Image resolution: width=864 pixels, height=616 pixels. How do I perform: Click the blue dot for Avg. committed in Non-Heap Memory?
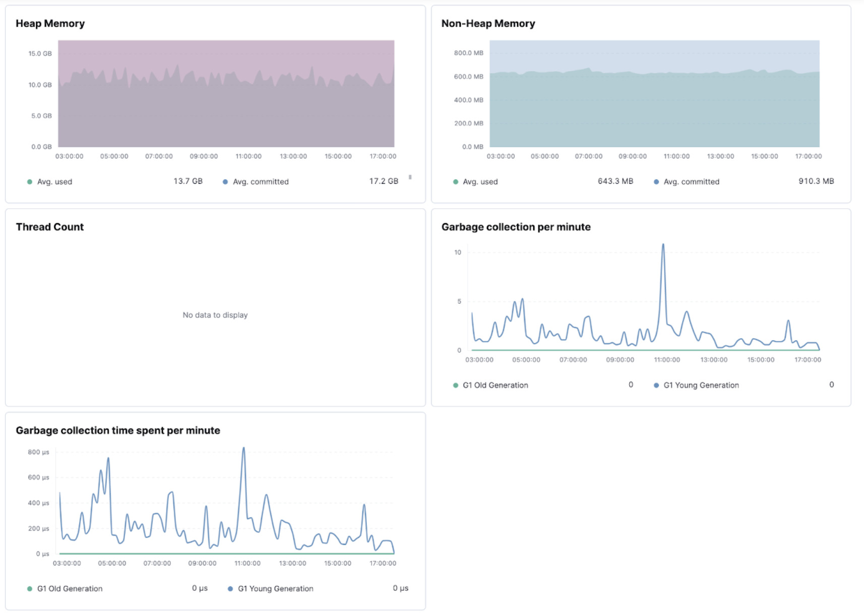point(656,181)
